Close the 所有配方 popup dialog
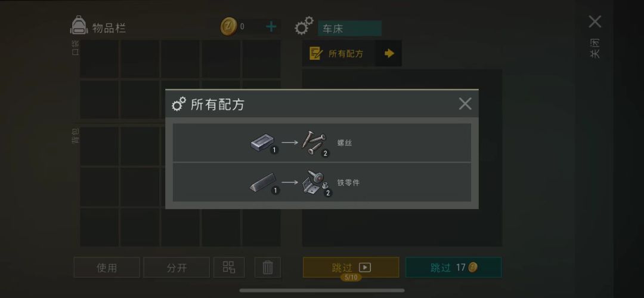This screenshot has height=298, width=644. coord(465,104)
